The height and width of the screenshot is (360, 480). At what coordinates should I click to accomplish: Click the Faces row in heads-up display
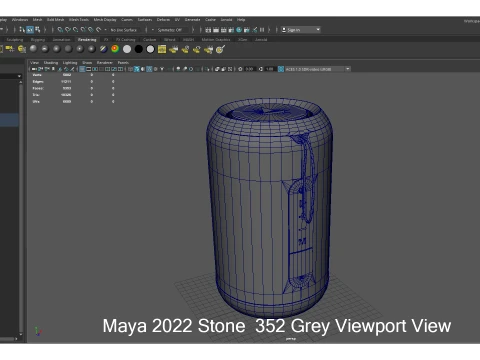point(73,88)
